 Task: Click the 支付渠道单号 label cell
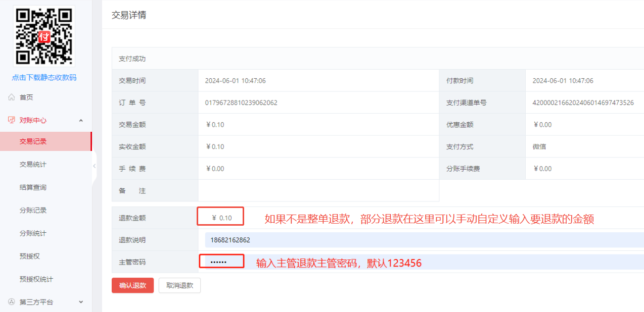coord(482,102)
